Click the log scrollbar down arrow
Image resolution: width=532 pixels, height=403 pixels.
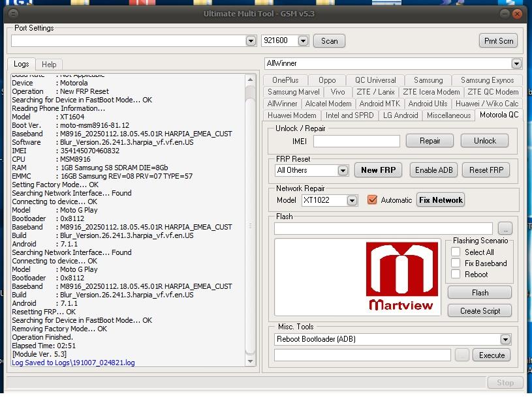[x=251, y=361]
